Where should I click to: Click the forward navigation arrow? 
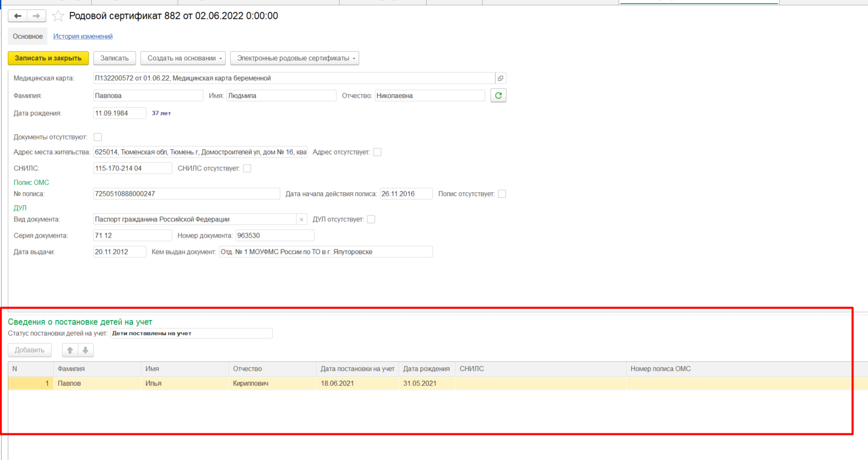point(36,16)
